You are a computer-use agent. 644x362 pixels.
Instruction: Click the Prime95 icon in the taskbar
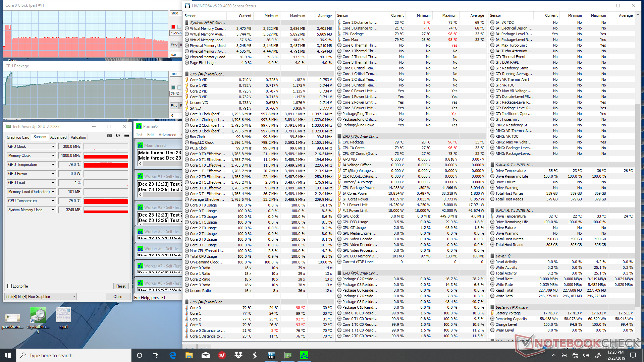coord(304,355)
